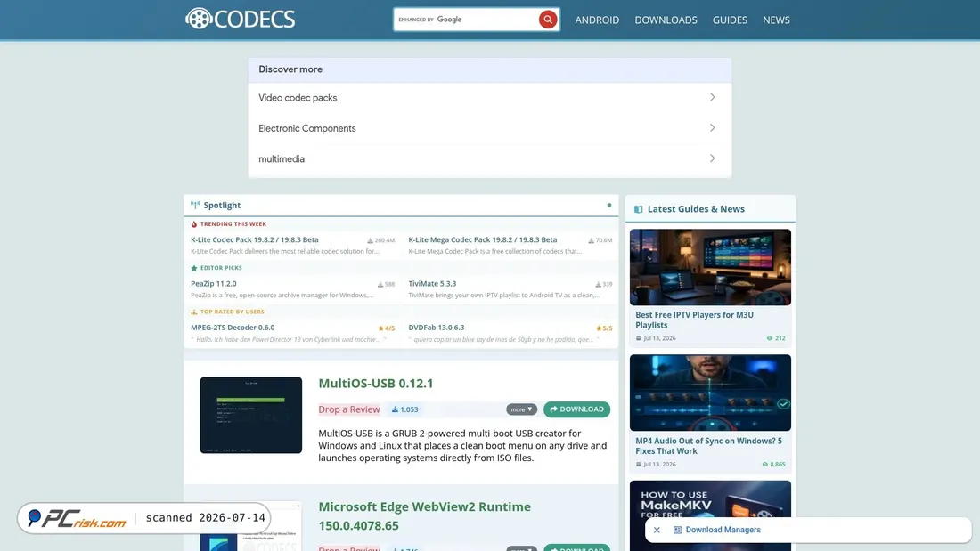Screen dimensions: 980x551
Task: Open DVDFab 13.0.6.3 link
Action: (437, 328)
